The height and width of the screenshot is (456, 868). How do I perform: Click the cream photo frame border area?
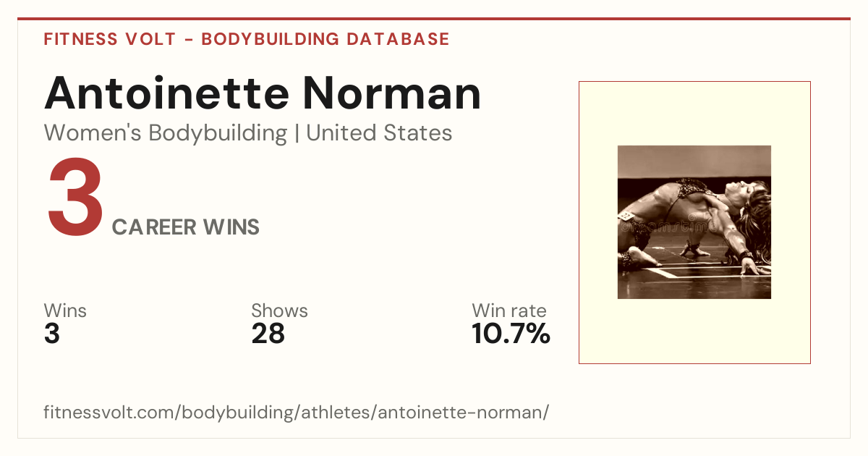[x=694, y=112]
